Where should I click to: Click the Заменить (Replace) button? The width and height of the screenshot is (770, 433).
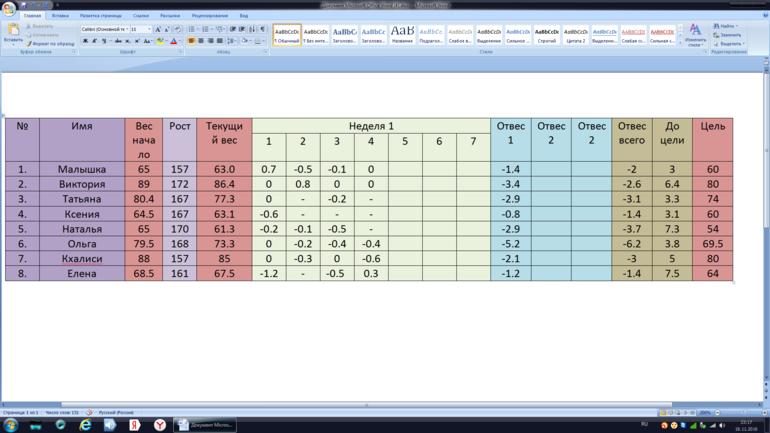(730, 35)
